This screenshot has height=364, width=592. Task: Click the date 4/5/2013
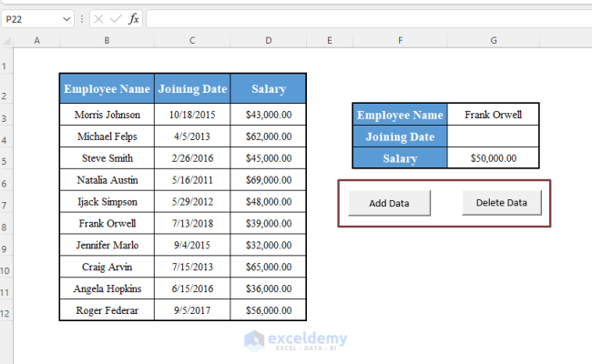192,136
